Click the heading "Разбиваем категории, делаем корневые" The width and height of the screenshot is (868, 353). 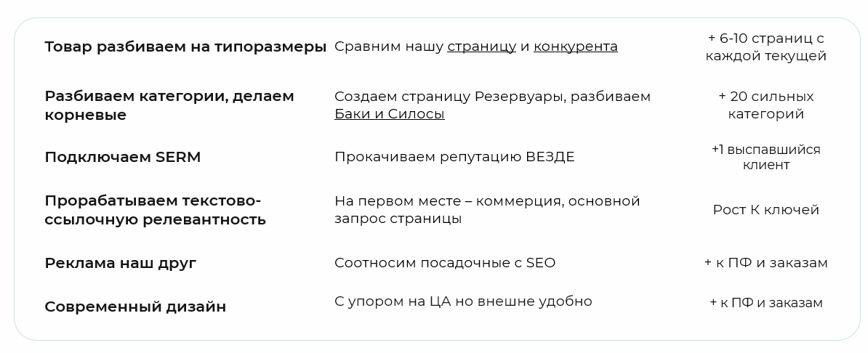169,105
